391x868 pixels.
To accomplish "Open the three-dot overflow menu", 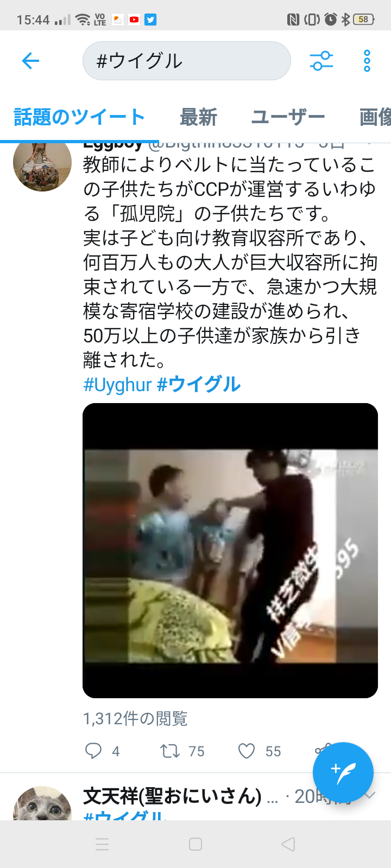I will pos(367,61).
